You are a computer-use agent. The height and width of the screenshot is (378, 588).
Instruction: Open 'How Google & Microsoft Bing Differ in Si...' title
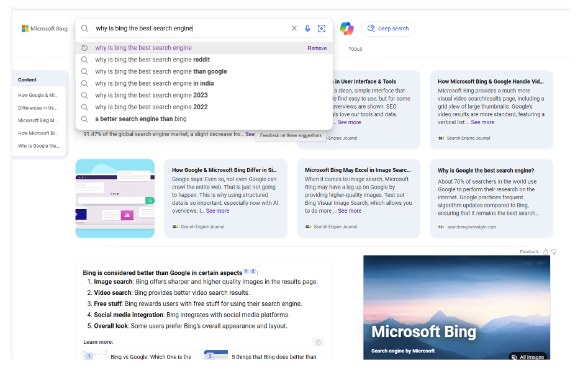click(224, 170)
